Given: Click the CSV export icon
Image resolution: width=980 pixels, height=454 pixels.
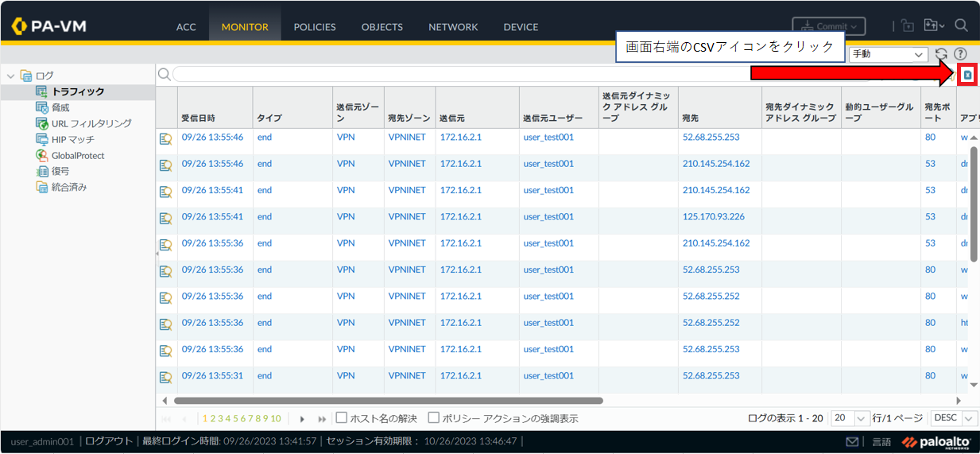Looking at the screenshot, I should (967, 75).
